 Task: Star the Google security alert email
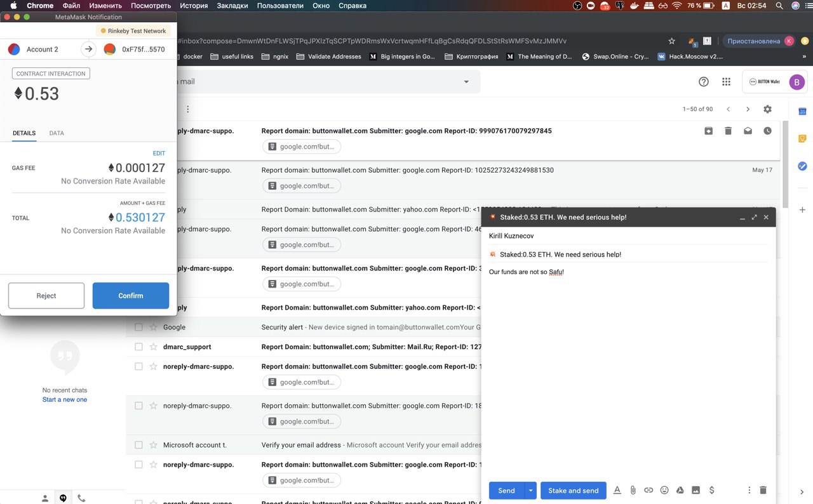click(153, 327)
